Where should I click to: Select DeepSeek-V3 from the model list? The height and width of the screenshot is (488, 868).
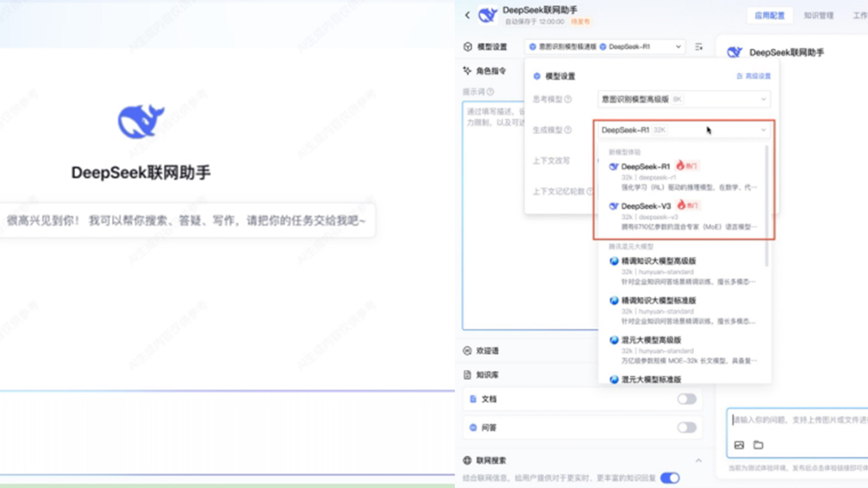[x=683, y=216]
